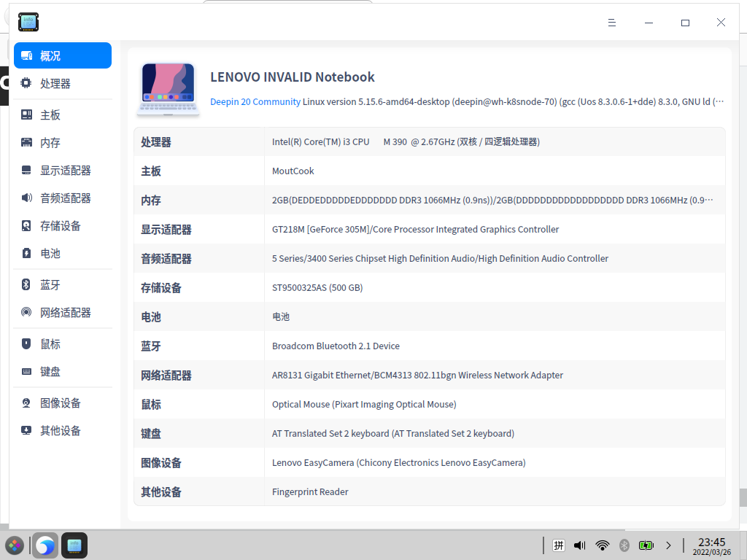Select the 音频适配器 (Audio Adapter) sidebar icon
747x560 pixels.
click(28, 198)
